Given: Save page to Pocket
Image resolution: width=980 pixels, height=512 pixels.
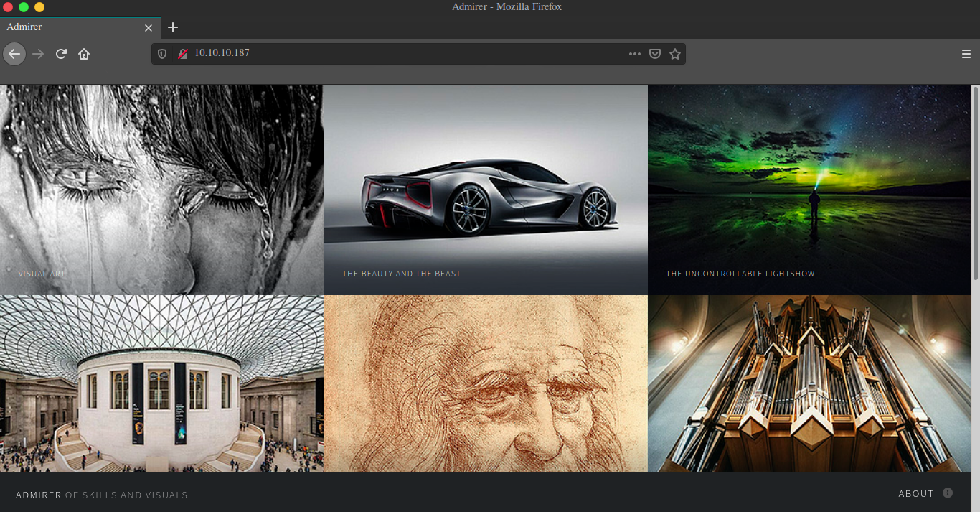Looking at the screenshot, I should point(654,54).
